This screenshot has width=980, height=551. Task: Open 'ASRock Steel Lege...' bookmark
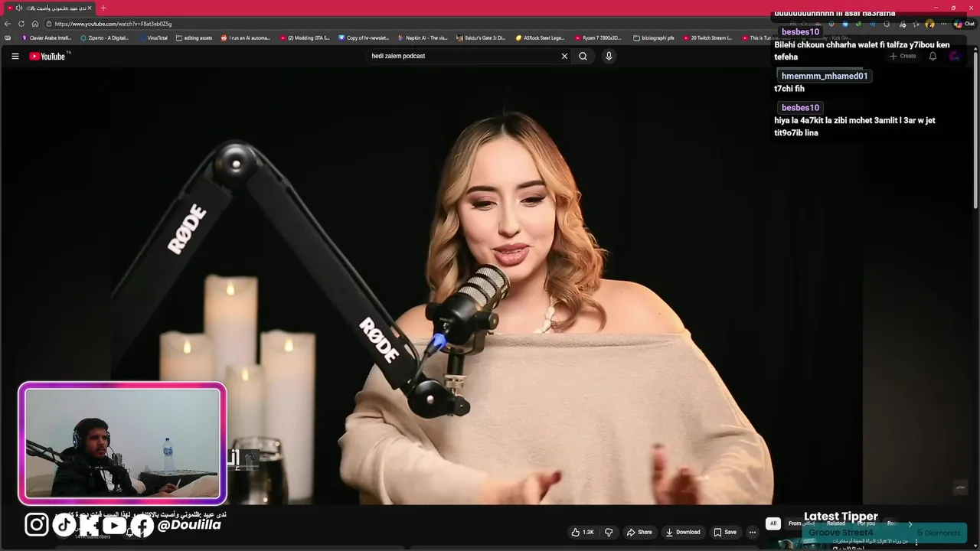(540, 37)
